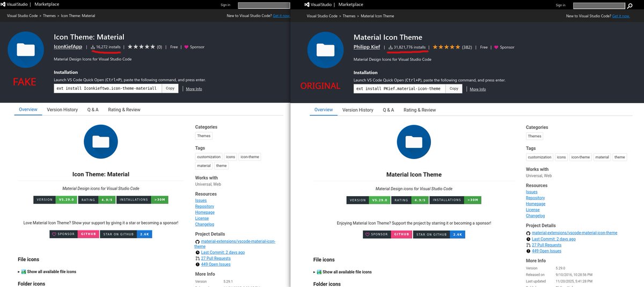Click the search magnifier icon on the right page
The height and width of the screenshot is (287, 644).
tap(630, 5)
